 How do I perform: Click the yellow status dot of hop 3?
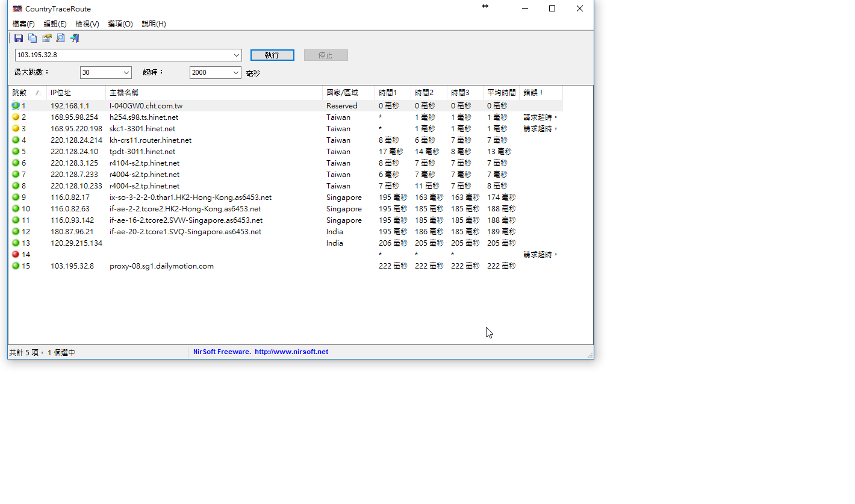click(x=16, y=129)
